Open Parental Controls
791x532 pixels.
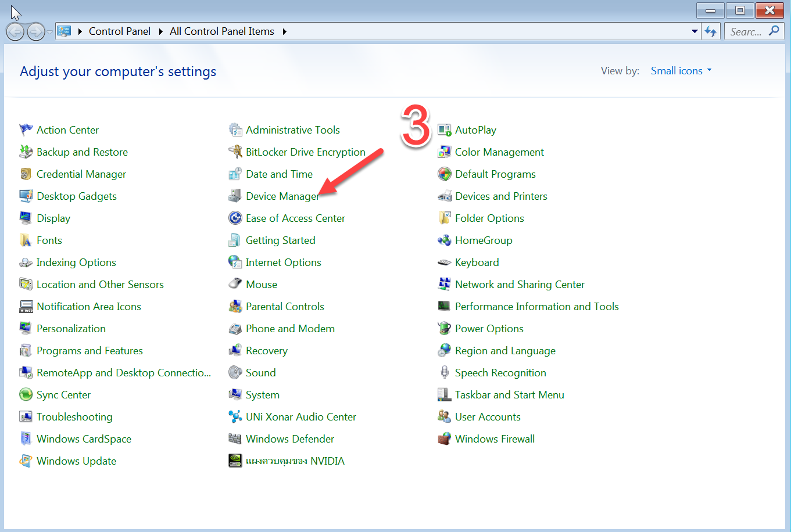pos(285,306)
